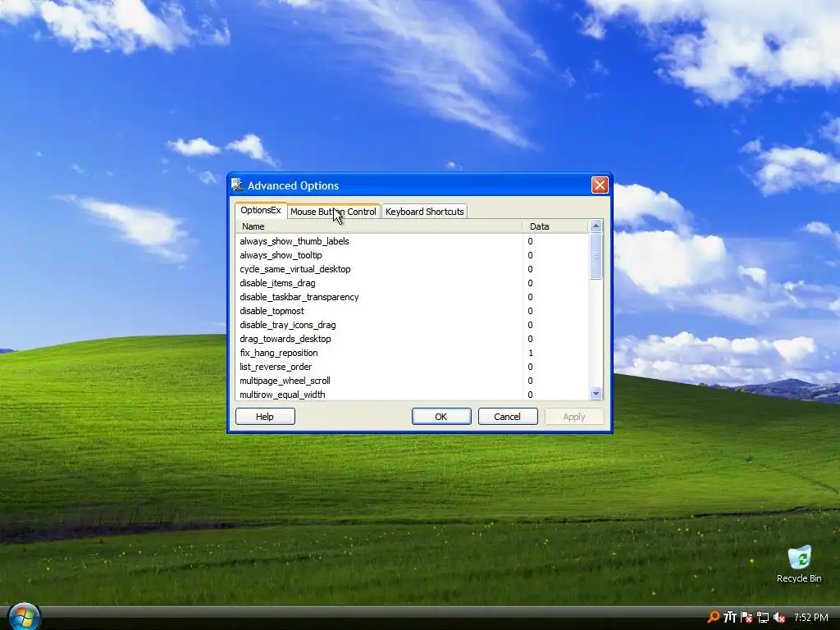Switch to the Mouse Button Control tab
Image resolution: width=840 pixels, height=630 pixels.
click(333, 212)
